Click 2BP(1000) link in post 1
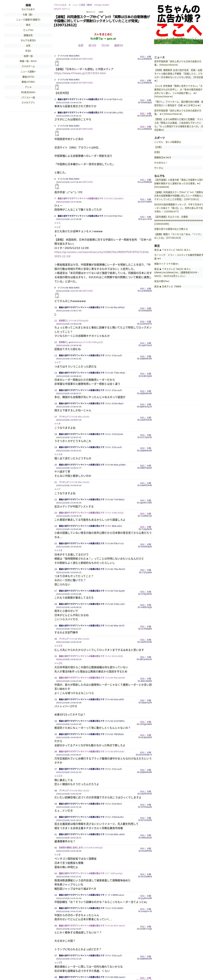This screenshot has height=980, width=203. (x=87, y=59)
